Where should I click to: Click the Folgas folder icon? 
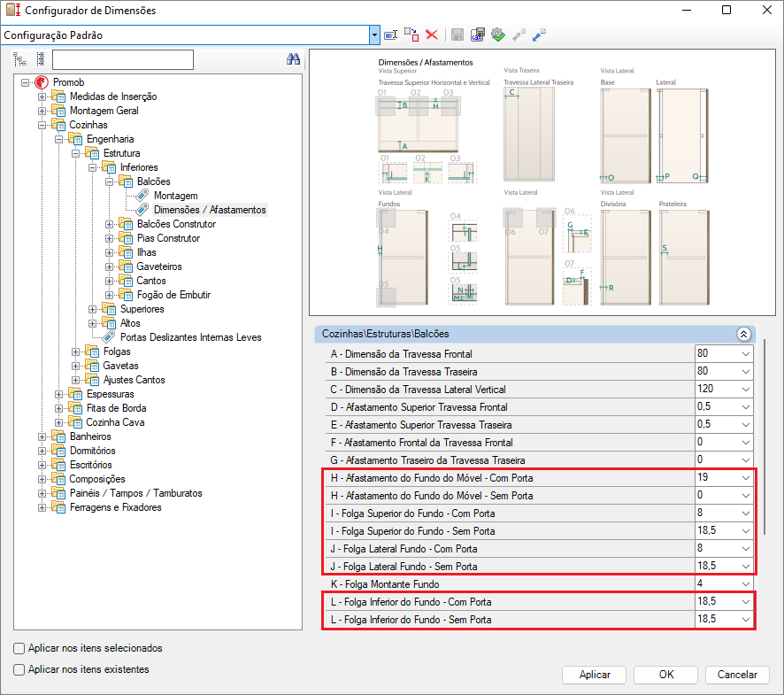tap(92, 351)
